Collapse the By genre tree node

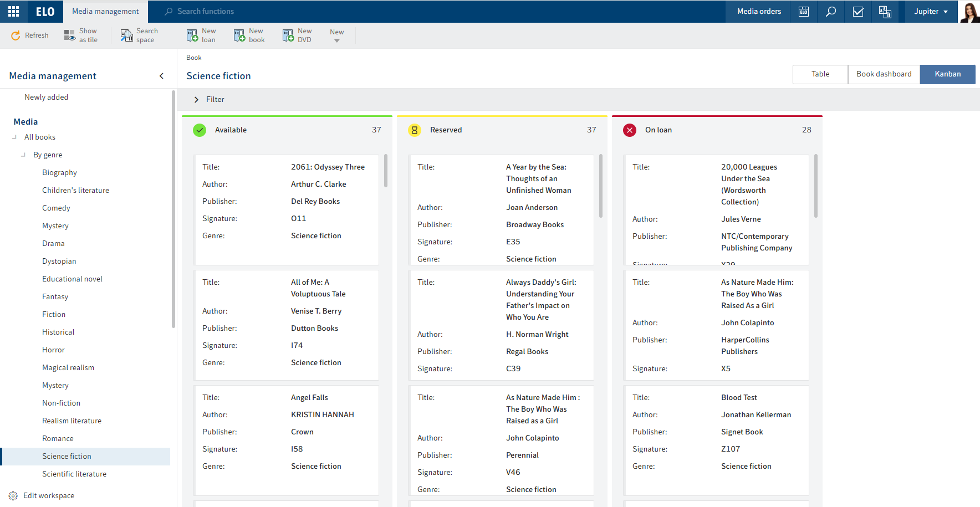pyautogui.click(x=23, y=155)
